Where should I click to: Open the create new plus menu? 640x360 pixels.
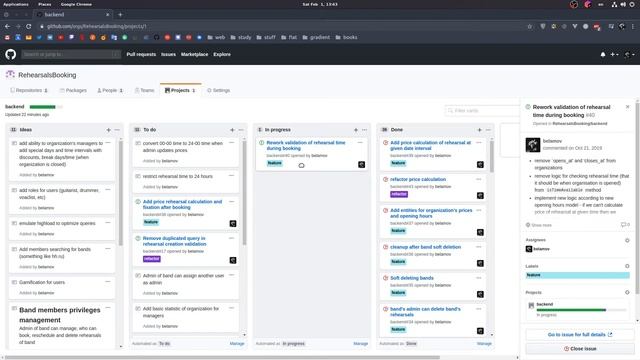click(x=614, y=54)
